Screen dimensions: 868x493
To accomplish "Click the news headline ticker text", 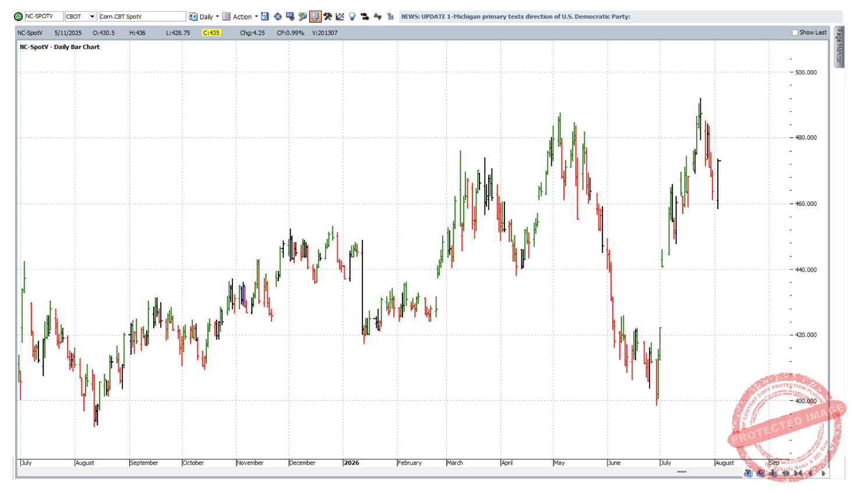I will pos(516,16).
